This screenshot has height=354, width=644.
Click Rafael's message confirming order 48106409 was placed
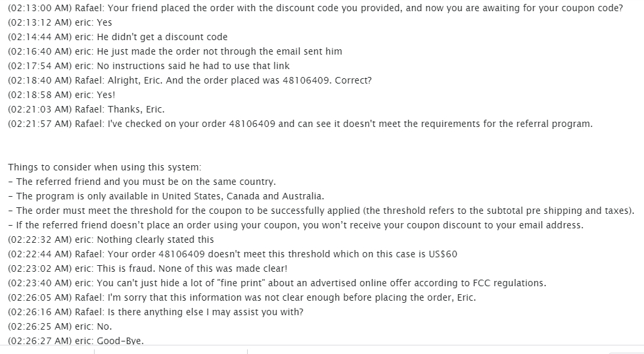[x=190, y=80]
